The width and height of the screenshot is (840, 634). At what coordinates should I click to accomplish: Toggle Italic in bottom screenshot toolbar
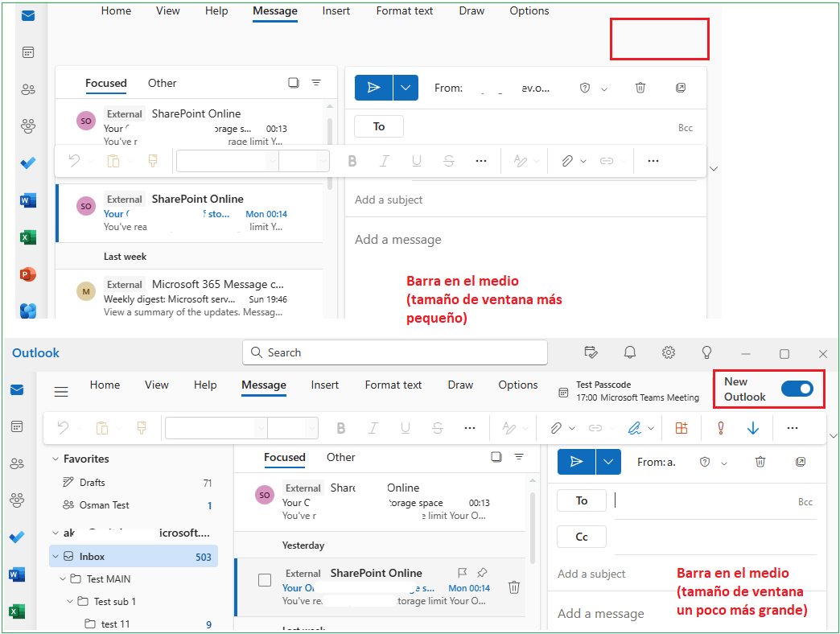[373, 428]
